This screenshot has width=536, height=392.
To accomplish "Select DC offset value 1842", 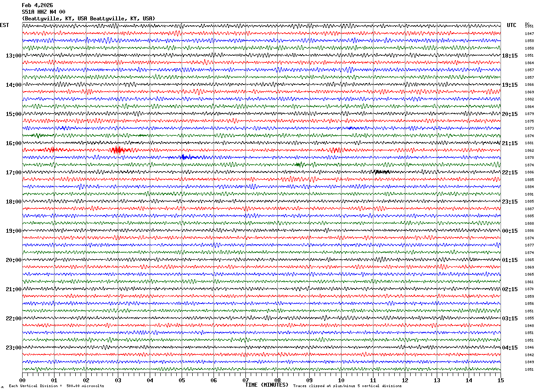I will tap(529, 355).
